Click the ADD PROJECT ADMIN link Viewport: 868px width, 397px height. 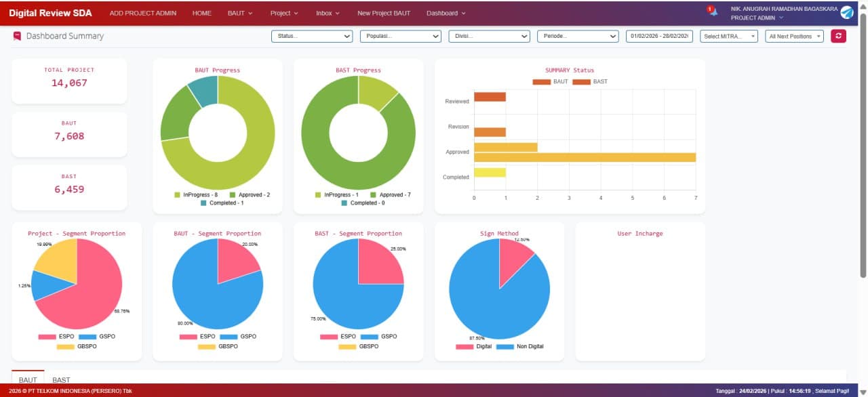click(143, 13)
